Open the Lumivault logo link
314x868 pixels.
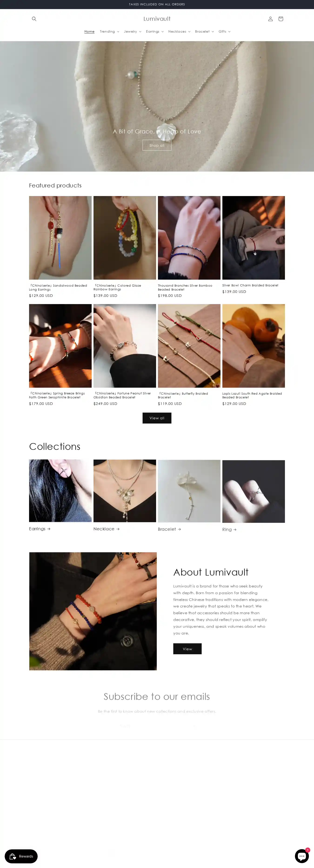[x=157, y=19]
